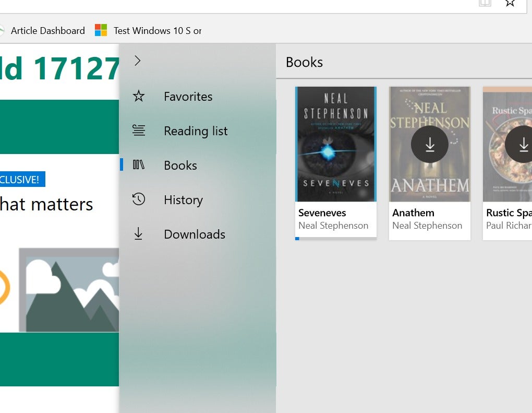Click the Downloads arrow icon

point(138,234)
